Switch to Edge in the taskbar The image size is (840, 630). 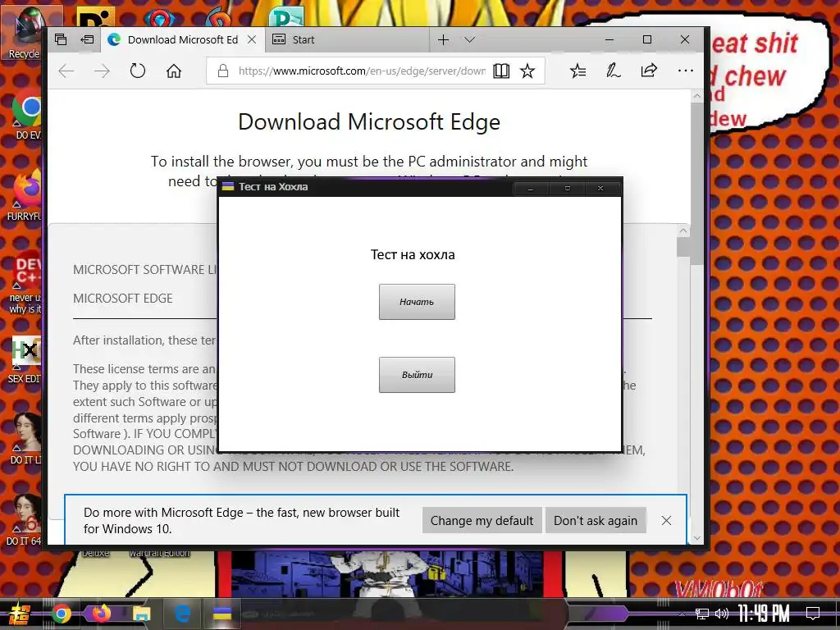point(183,614)
